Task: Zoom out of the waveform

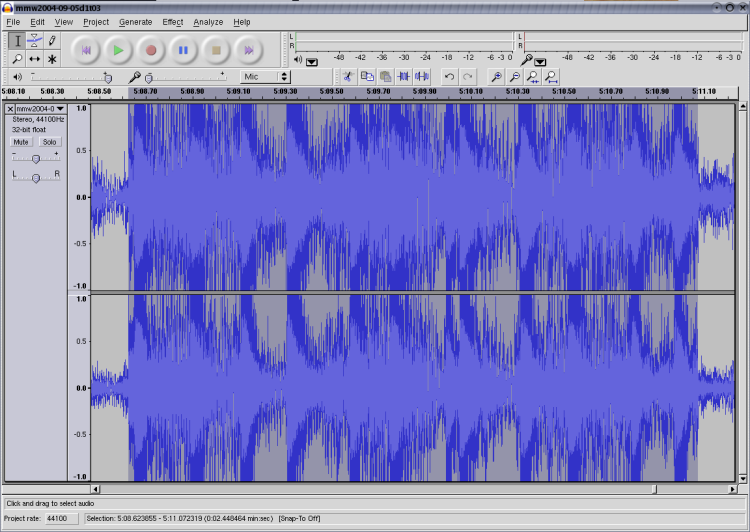Action: pos(515,77)
